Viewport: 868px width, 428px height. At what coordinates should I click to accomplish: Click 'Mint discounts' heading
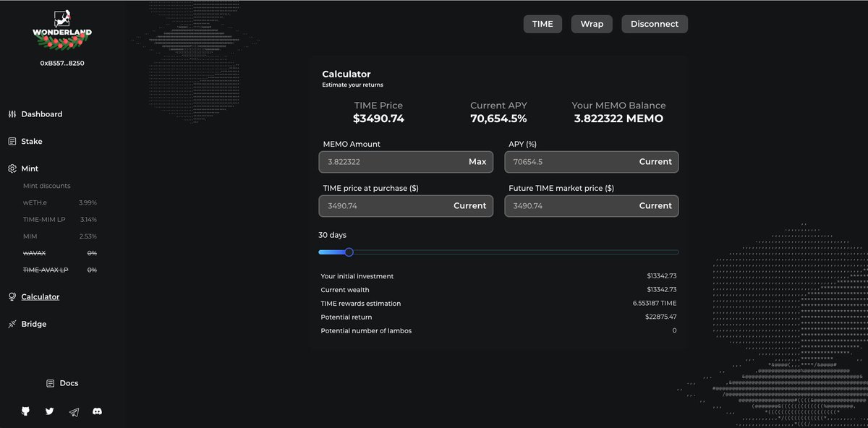tap(47, 186)
